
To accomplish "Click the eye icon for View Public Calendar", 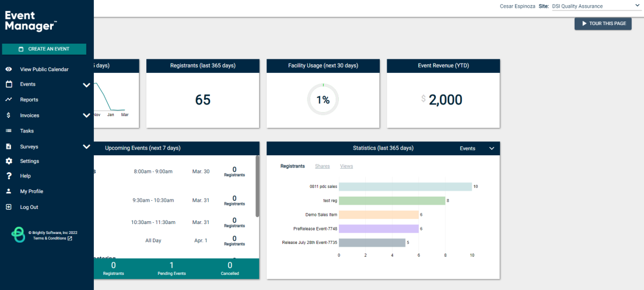I will pos(9,69).
